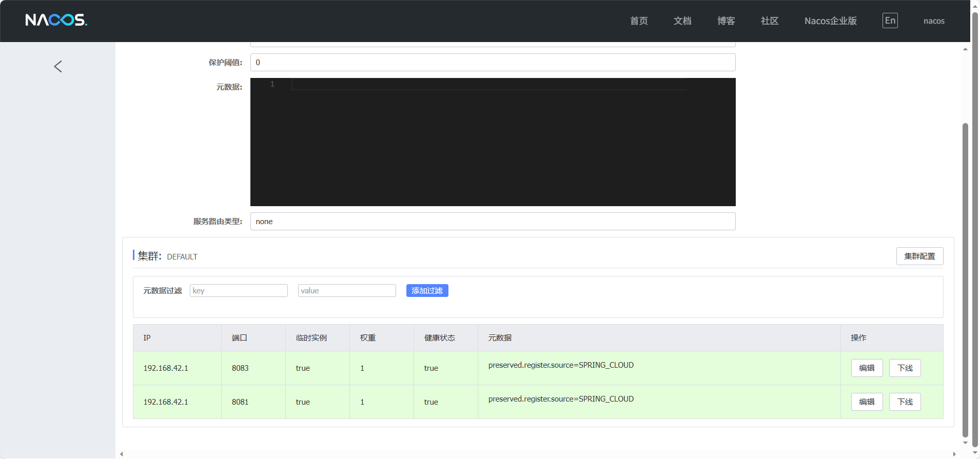This screenshot has width=980, height=459.
Task: Edit the instance on port 8081
Action: (867, 402)
